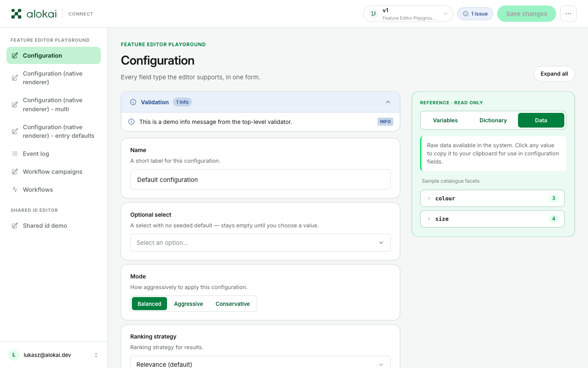The width and height of the screenshot is (588, 368).
Task: Click Expand all button
Action: (x=554, y=74)
